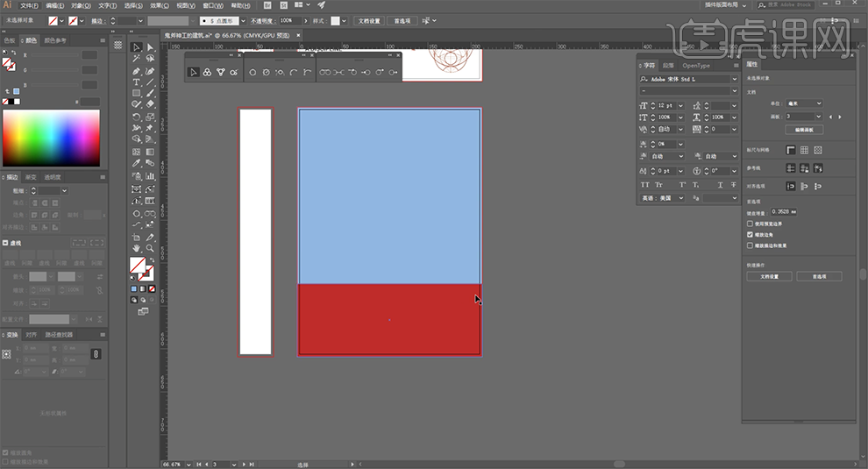The image size is (868, 469).
Task: Expand the zoom level dropdown at 66.67%
Action: click(x=188, y=464)
